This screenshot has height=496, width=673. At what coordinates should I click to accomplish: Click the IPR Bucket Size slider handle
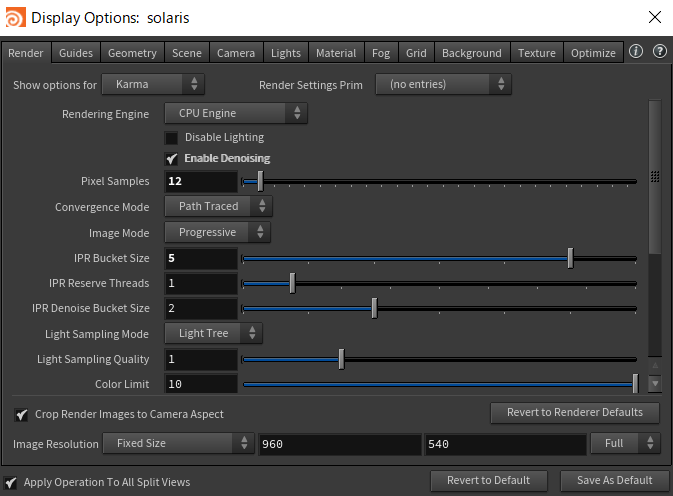(x=570, y=258)
